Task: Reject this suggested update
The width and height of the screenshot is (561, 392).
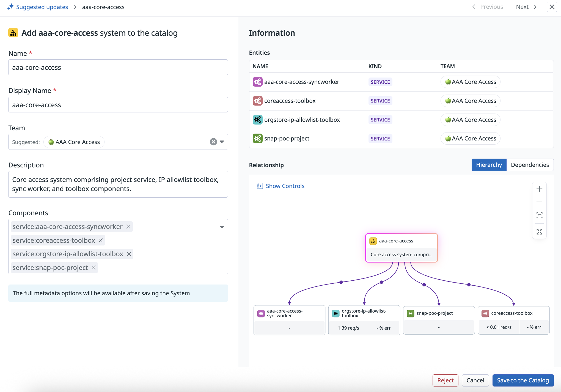Action: 445,380
